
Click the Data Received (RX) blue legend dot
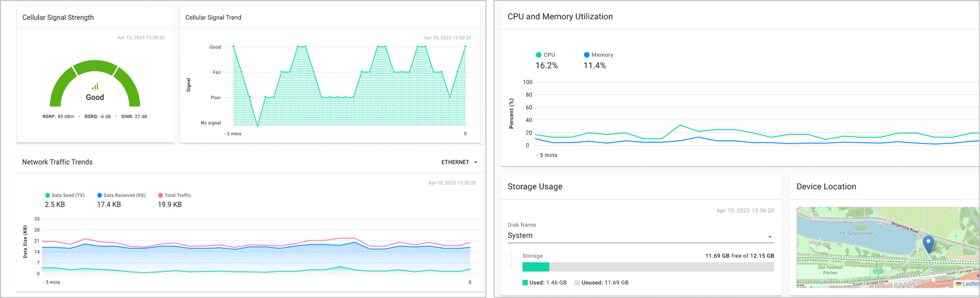pos(99,195)
